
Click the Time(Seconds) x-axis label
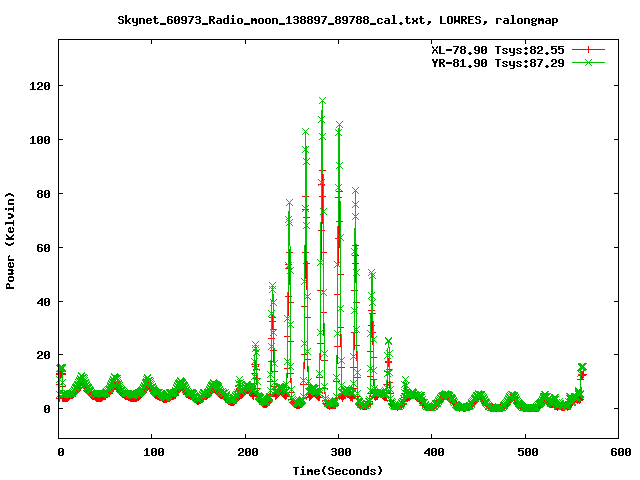338,470
